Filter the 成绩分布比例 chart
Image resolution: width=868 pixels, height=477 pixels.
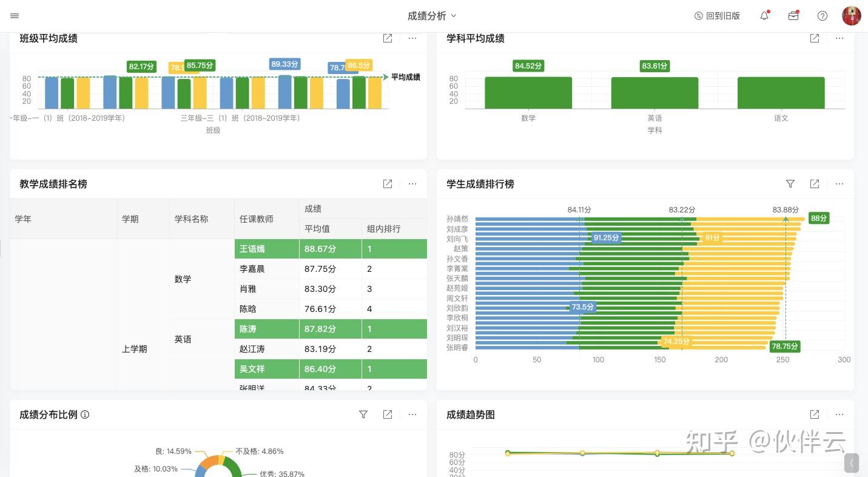tap(363, 414)
